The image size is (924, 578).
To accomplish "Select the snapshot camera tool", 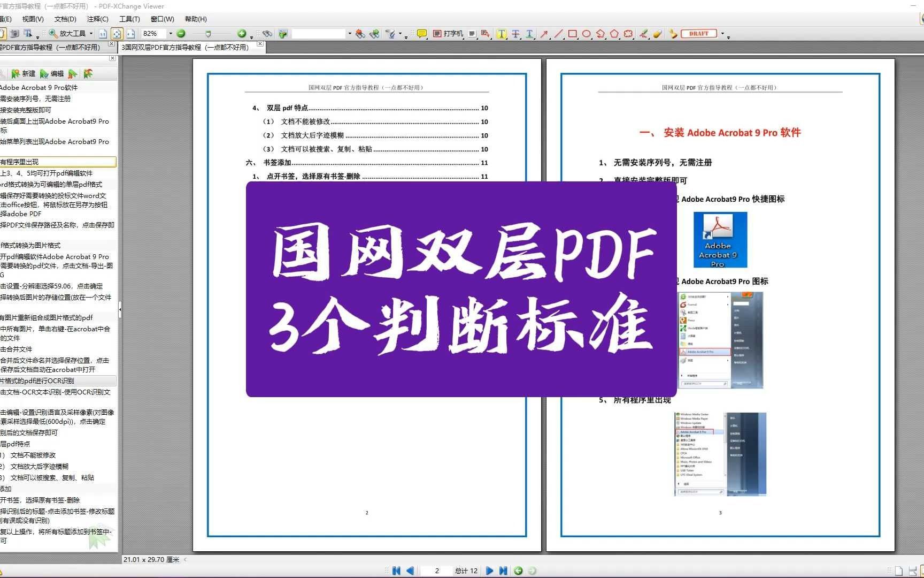I will (14, 34).
